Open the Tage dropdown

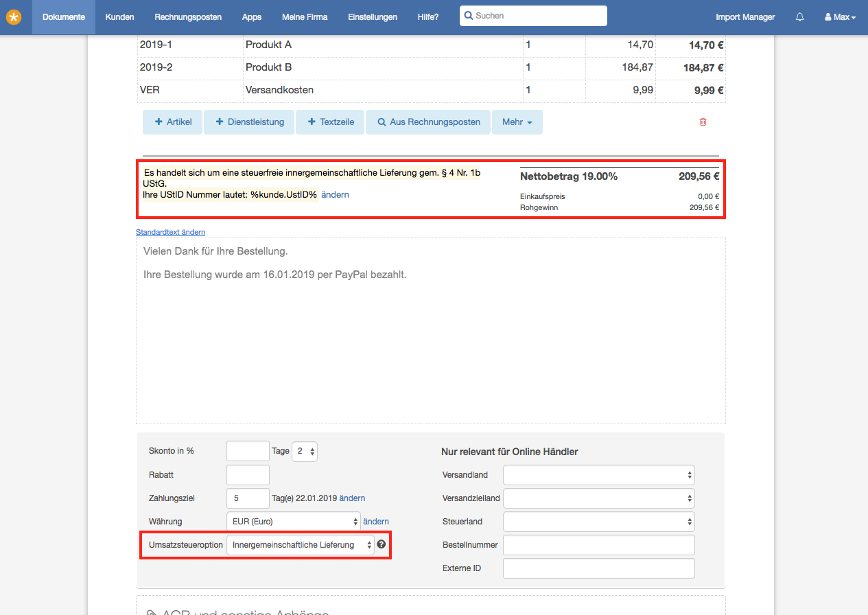point(305,451)
